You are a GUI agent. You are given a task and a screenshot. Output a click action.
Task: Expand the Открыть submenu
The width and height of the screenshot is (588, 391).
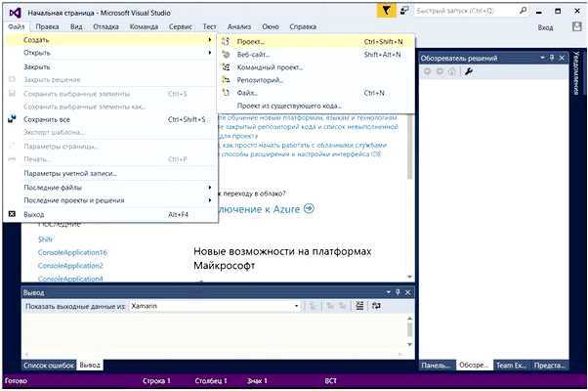(210, 53)
